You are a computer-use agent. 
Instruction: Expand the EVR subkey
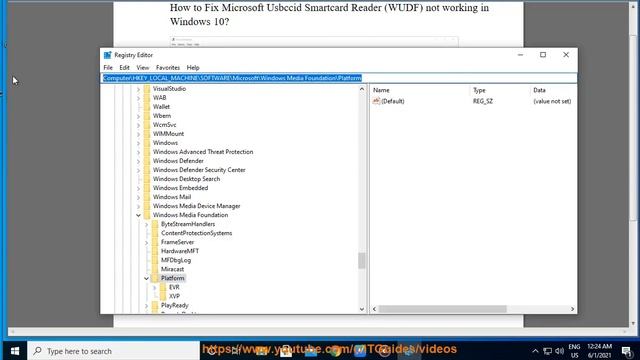pos(155,287)
